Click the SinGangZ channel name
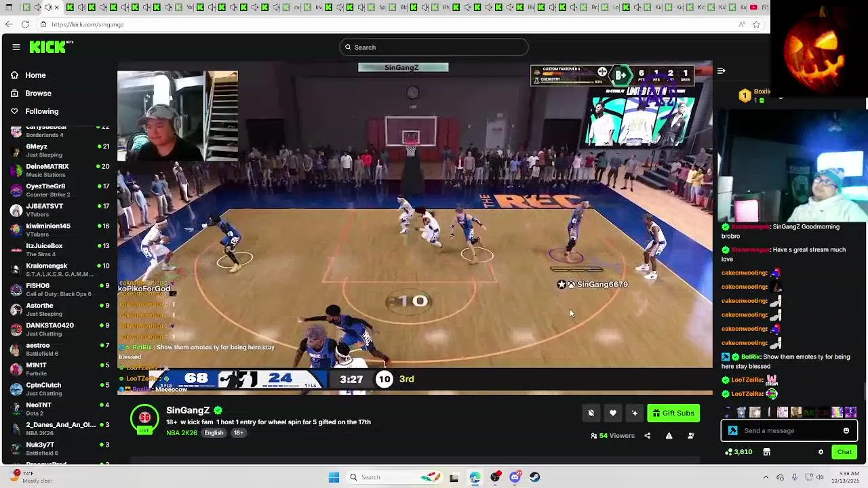This screenshot has width=868, height=488. click(x=188, y=410)
